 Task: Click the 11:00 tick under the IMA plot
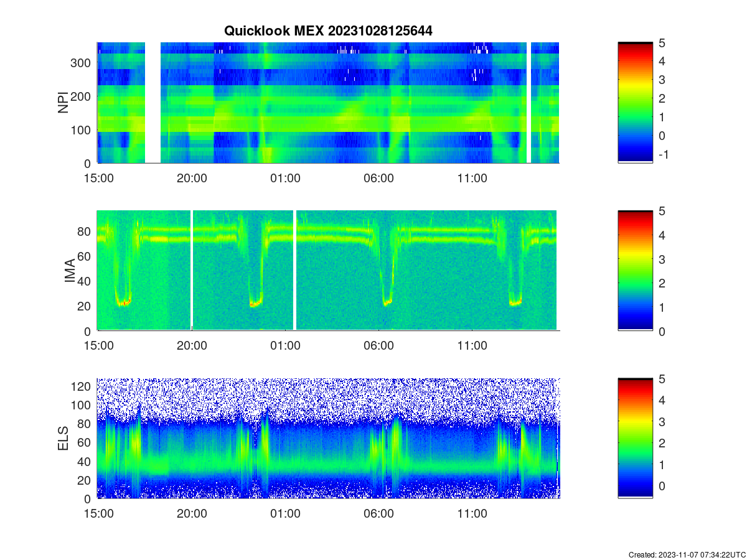click(x=472, y=346)
